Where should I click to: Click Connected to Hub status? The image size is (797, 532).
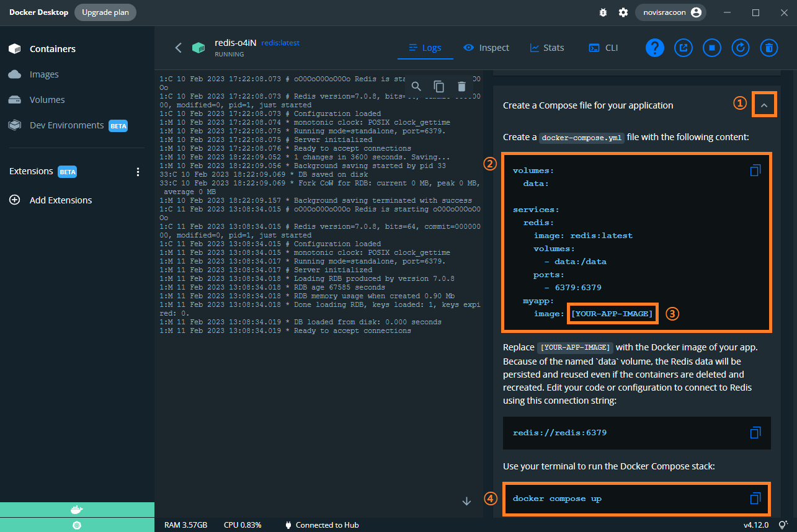321,525
